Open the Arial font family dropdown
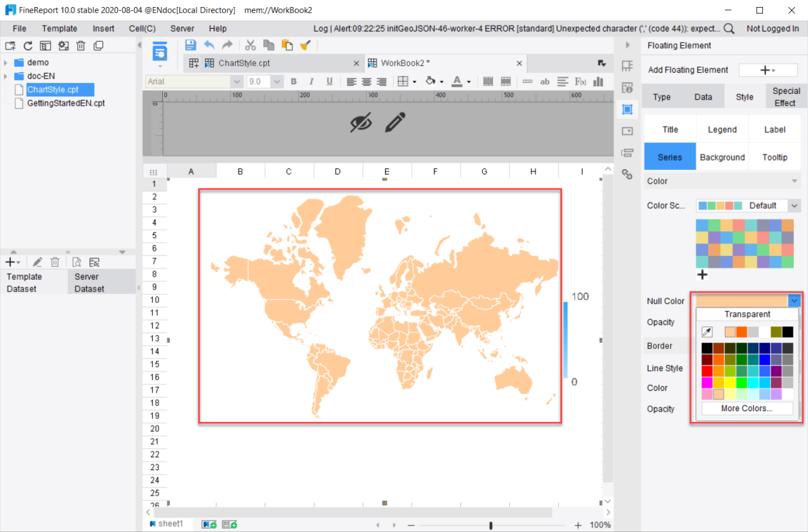 [236, 82]
